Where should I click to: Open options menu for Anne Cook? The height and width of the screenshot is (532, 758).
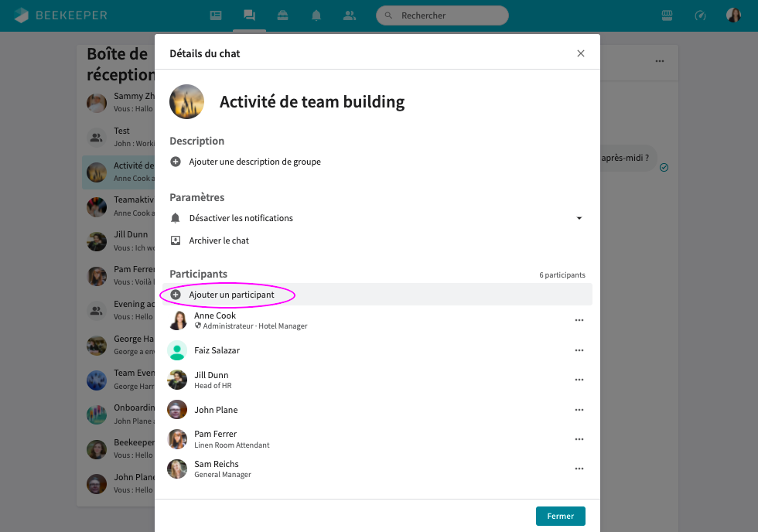pos(579,320)
